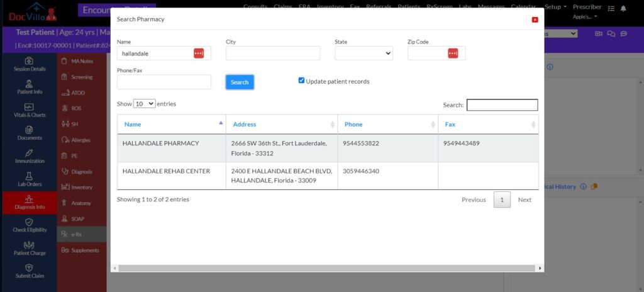Open the Screening submenu item
This screenshot has width=644, height=292.
tap(81, 77)
